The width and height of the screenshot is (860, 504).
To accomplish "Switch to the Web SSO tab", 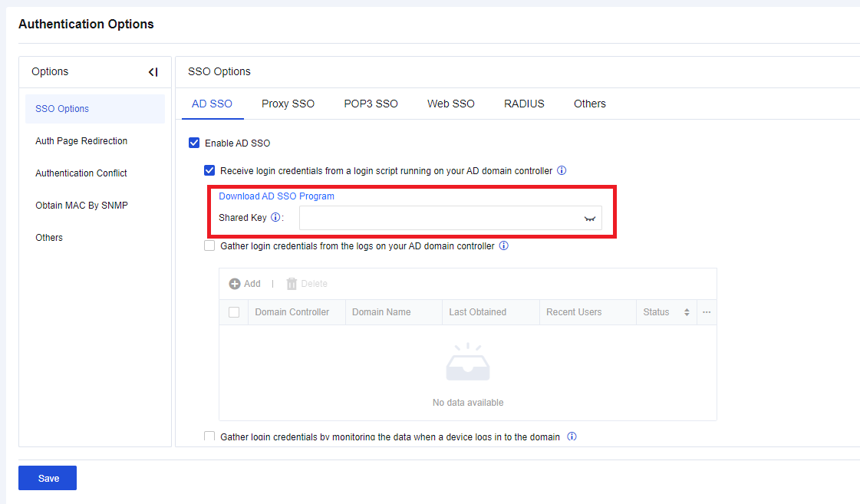I will [x=451, y=104].
